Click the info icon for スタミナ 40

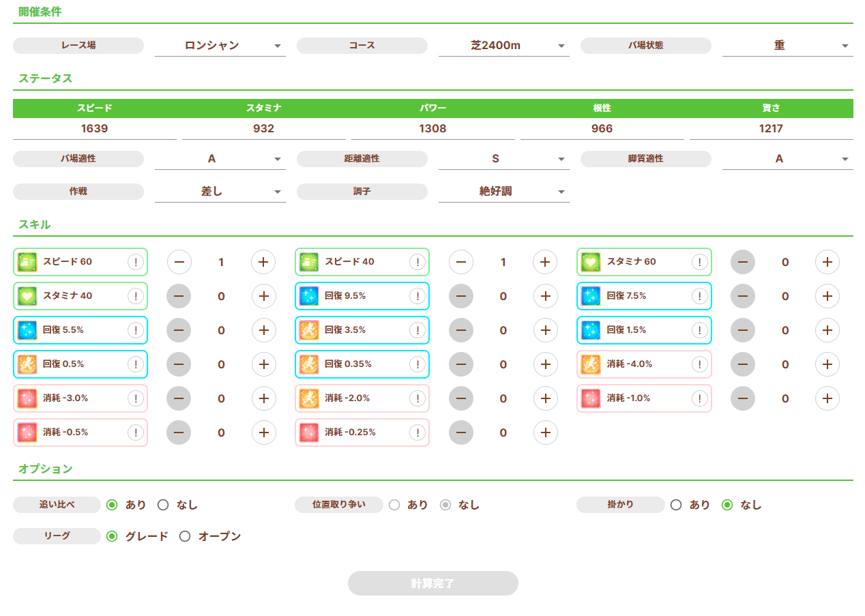(136, 296)
